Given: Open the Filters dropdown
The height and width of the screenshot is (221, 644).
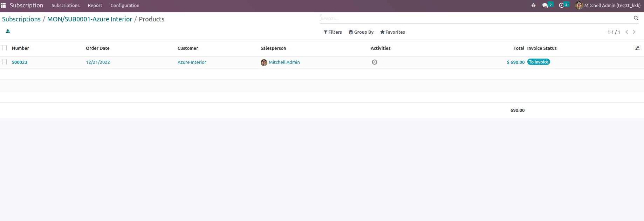Looking at the screenshot, I should pos(333,32).
